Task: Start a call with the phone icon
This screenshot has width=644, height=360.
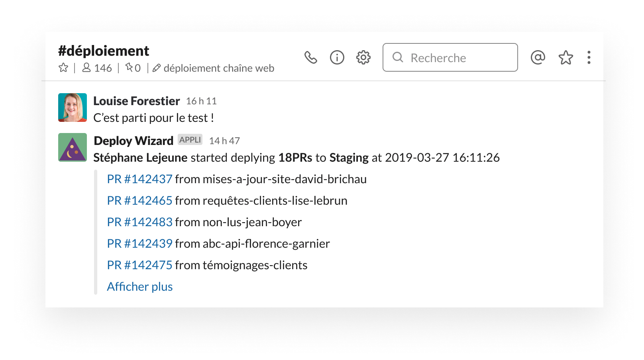Action: (x=310, y=58)
